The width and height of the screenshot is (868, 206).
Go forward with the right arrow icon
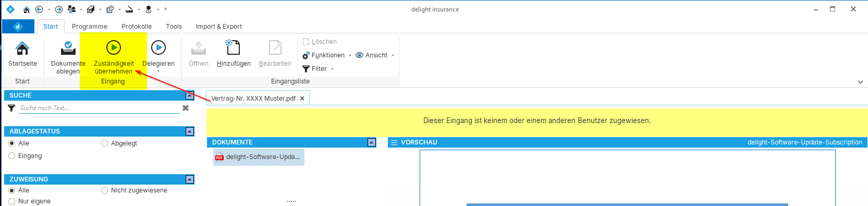click(x=59, y=9)
